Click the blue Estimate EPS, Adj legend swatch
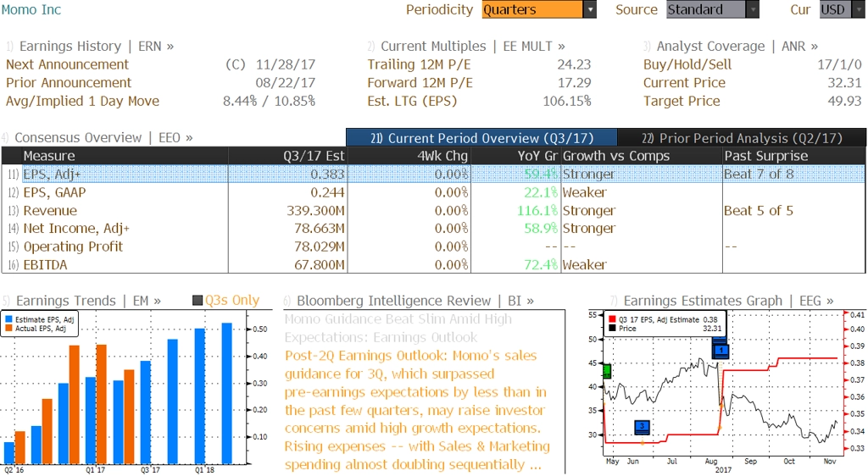Image resolution: width=868 pixels, height=476 pixels. pyautogui.click(x=8, y=319)
